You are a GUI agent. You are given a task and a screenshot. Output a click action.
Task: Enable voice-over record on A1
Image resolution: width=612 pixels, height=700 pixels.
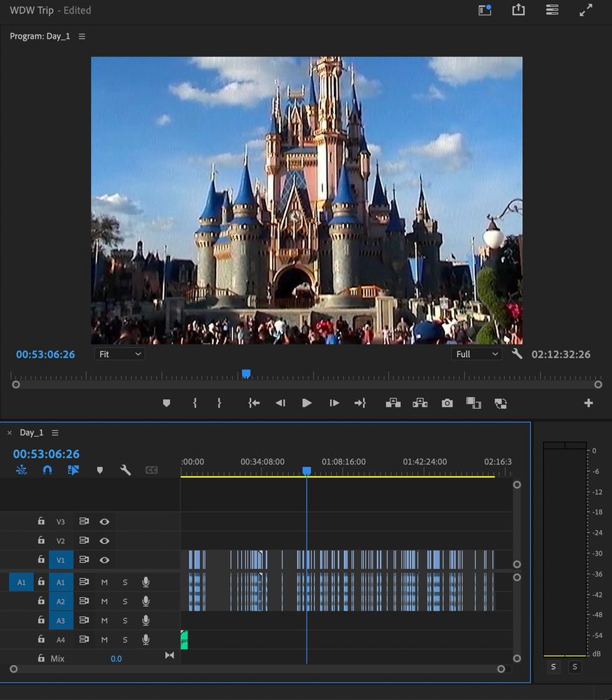pos(145,582)
